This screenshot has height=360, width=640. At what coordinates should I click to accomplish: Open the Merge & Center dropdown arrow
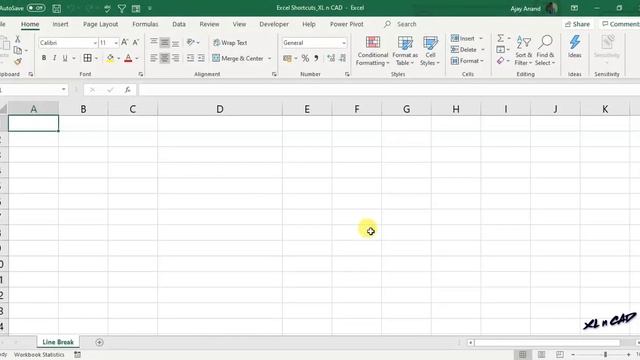pyautogui.click(x=269, y=58)
